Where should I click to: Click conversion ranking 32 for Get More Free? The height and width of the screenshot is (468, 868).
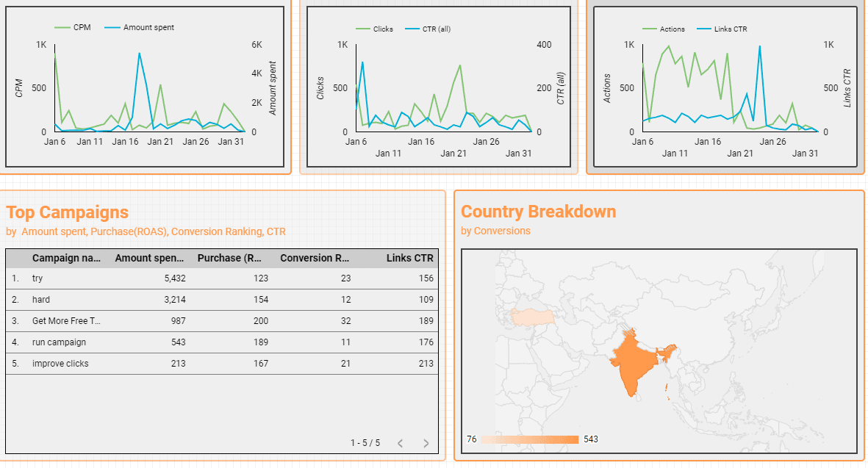click(x=346, y=321)
